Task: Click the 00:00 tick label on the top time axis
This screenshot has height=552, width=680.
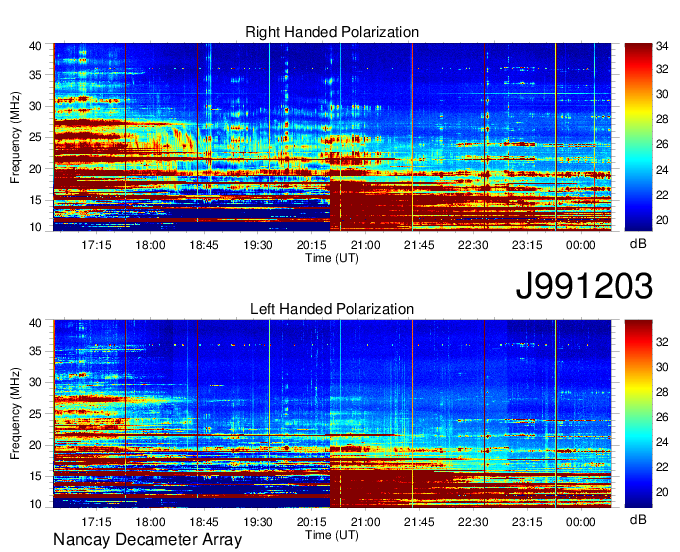Action: click(x=580, y=245)
